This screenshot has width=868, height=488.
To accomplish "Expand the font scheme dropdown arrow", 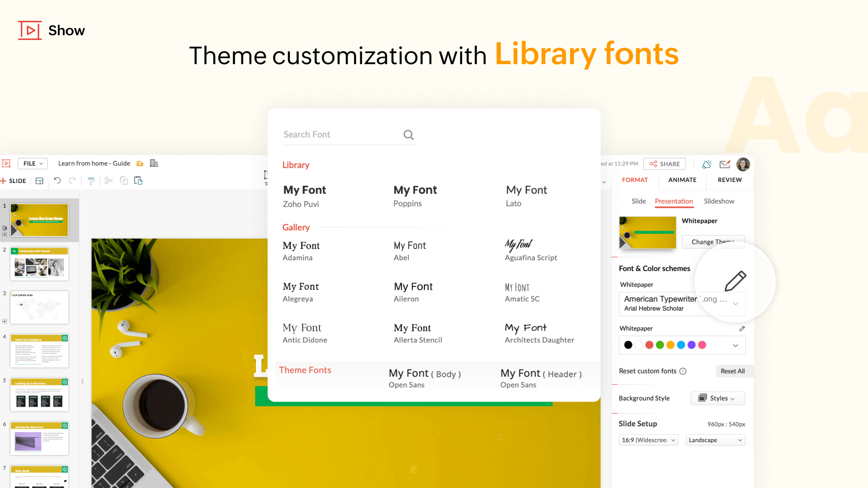I will click(x=736, y=304).
